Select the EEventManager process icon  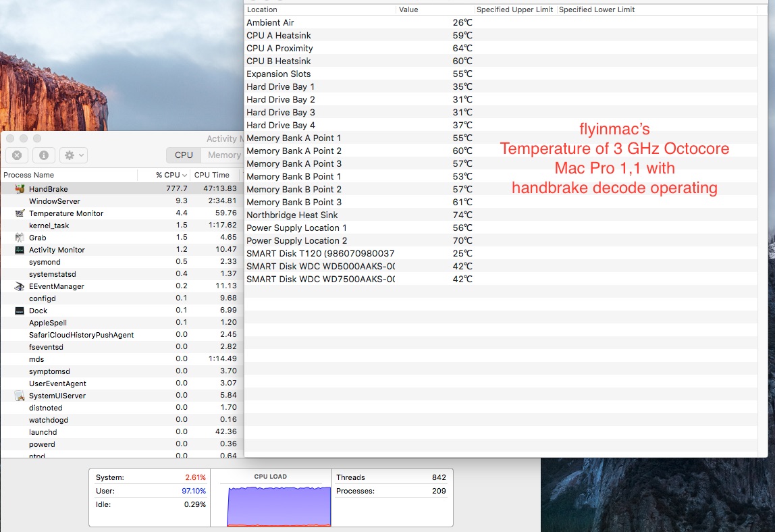[20, 286]
